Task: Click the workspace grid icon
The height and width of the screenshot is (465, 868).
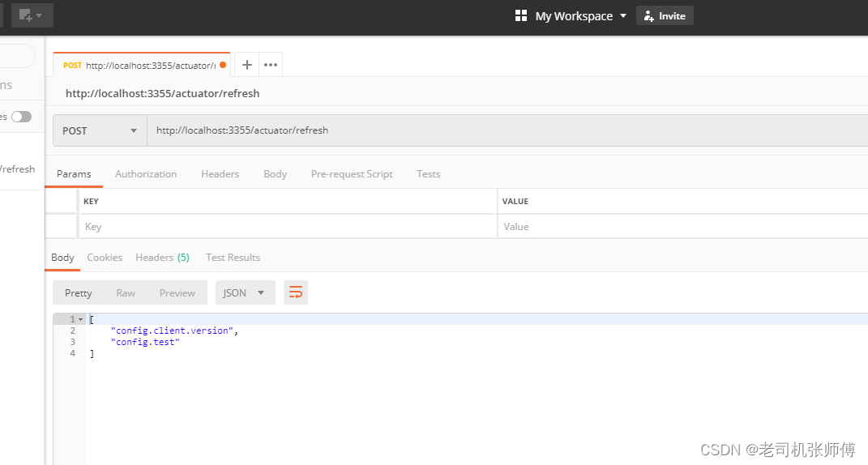Action: pos(521,15)
